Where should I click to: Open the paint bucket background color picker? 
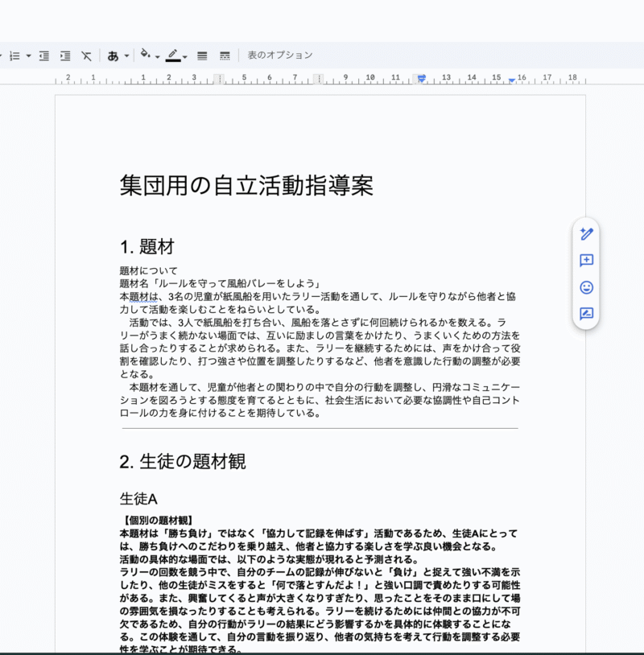pos(146,55)
